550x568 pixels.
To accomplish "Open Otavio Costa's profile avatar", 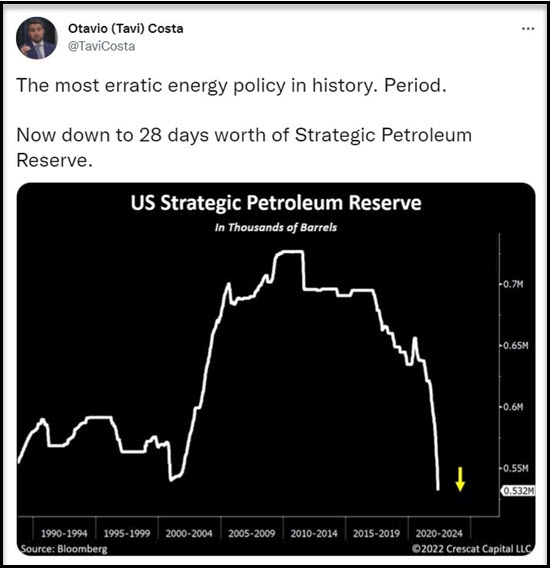I will pyautogui.click(x=37, y=38).
